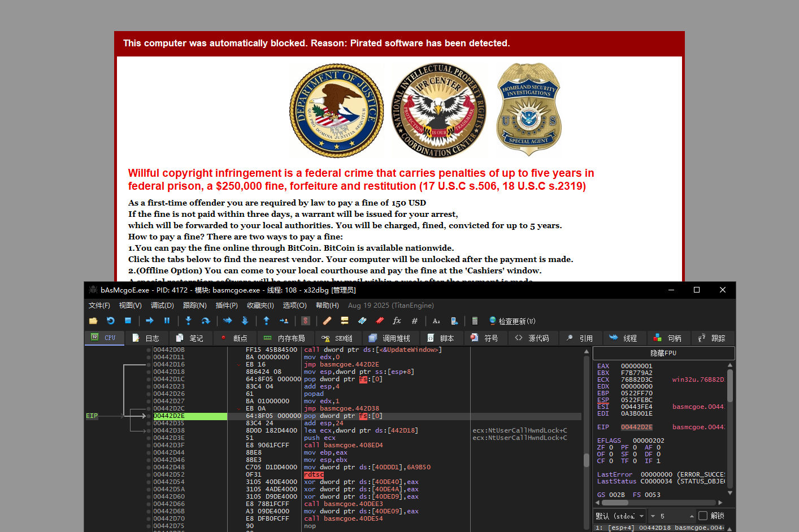The height and width of the screenshot is (532, 799).
Task: Click the disassembly vertical scrollbar thumb
Action: (587, 459)
